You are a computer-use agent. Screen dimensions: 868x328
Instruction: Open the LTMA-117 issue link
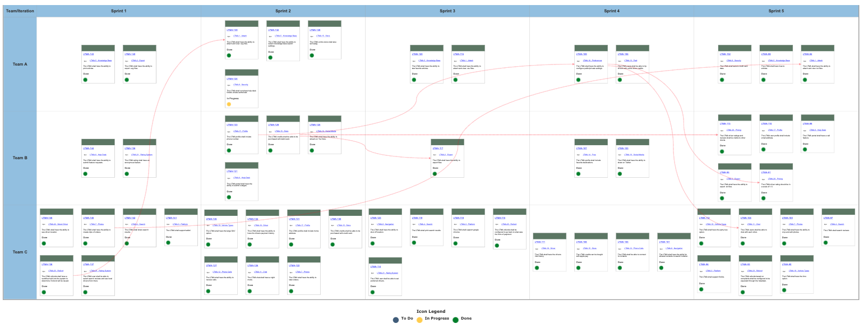tap(438, 148)
